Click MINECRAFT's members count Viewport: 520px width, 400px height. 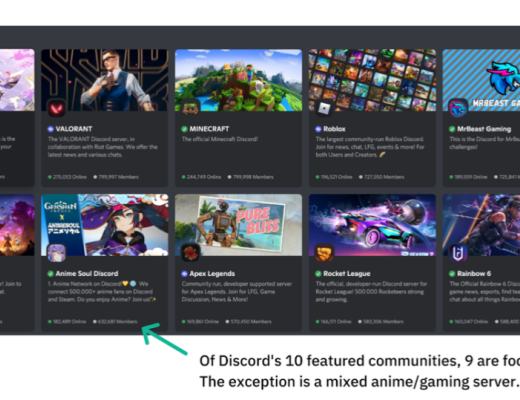point(250,177)
